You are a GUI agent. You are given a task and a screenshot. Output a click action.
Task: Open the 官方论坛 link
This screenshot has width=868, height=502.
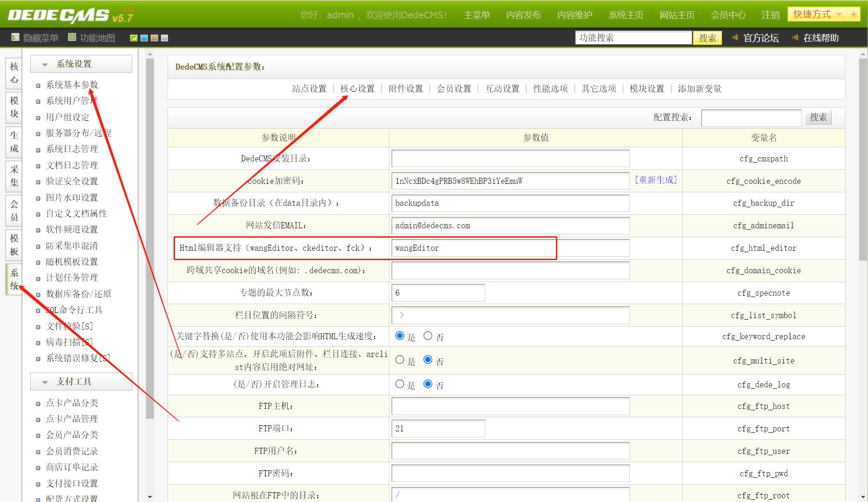pyautogui.click(x=761, y=38)
